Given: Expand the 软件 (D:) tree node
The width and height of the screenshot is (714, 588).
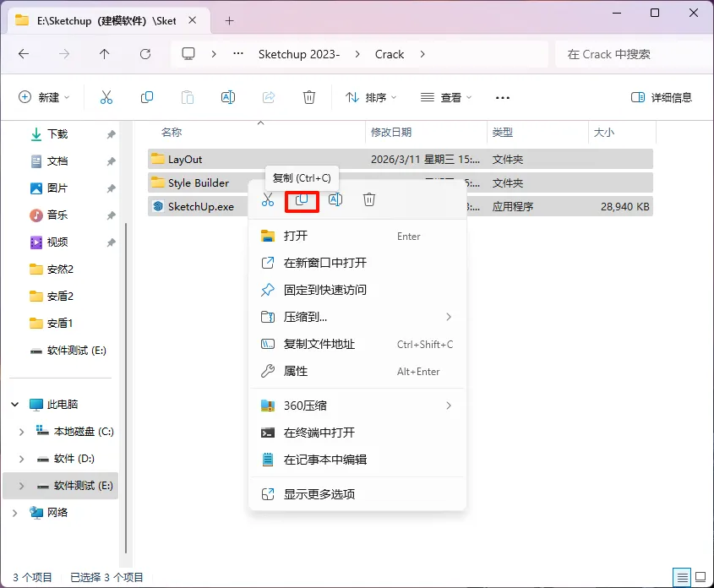Looking at the screenshot, I should pyautogui.click(x=21, y=459).
